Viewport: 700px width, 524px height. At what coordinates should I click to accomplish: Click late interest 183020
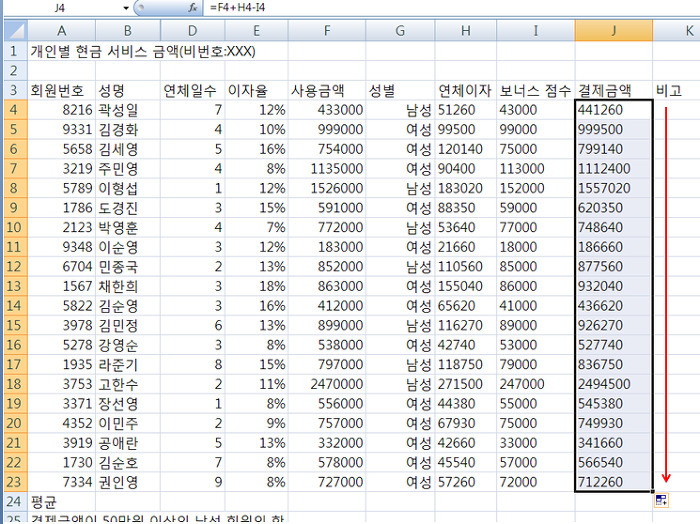(466, 188)
